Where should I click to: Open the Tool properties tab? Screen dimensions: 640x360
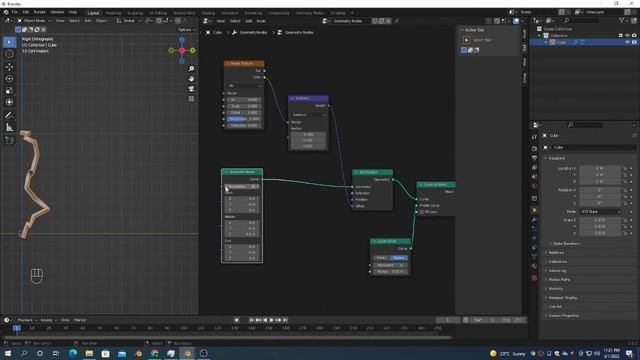[534, 137]
